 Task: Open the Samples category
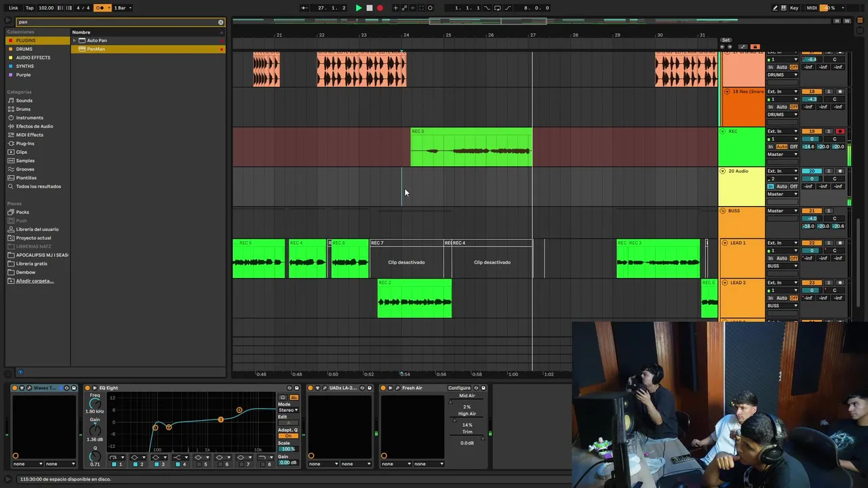26,161
